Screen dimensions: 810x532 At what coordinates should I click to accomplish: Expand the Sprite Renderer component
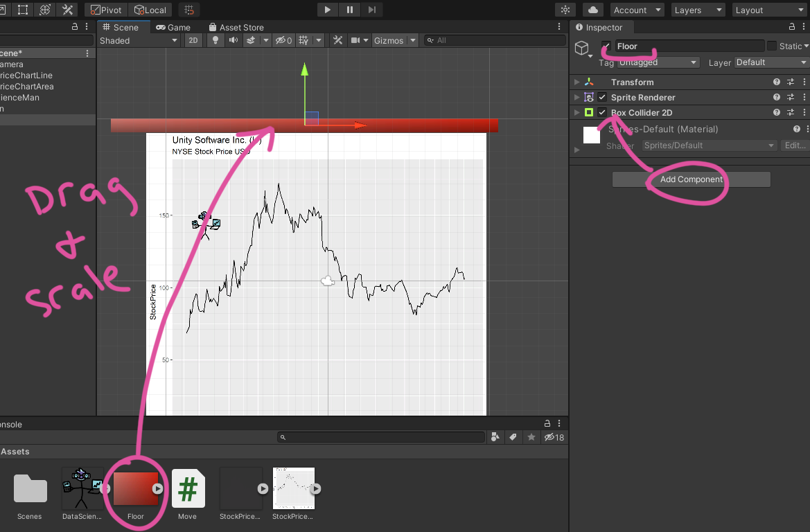[x=576, y=97]
